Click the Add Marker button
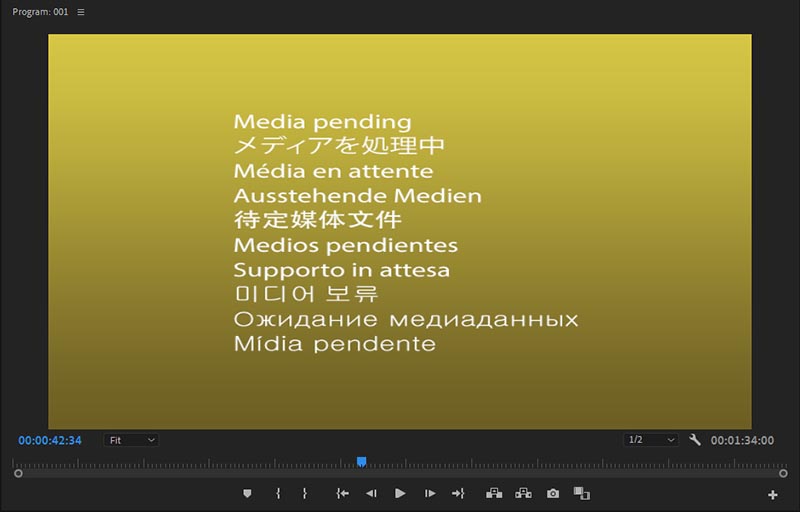 pos(247,493)
